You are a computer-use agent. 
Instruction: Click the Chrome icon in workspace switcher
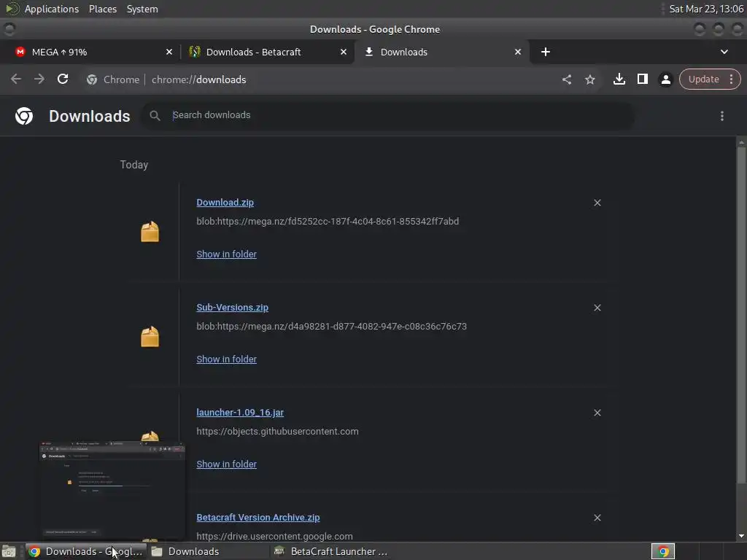662,551
